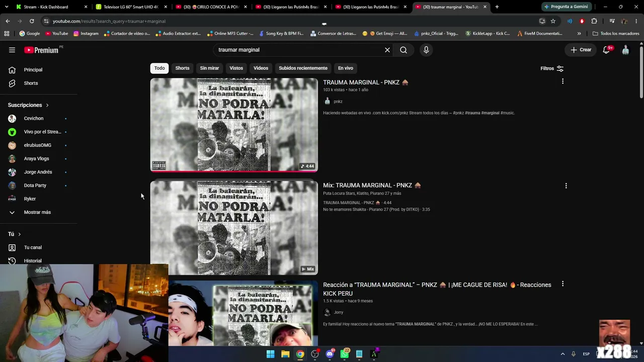Run search with the magnifier button
This screenshot has width=644, height=362.
404,50
